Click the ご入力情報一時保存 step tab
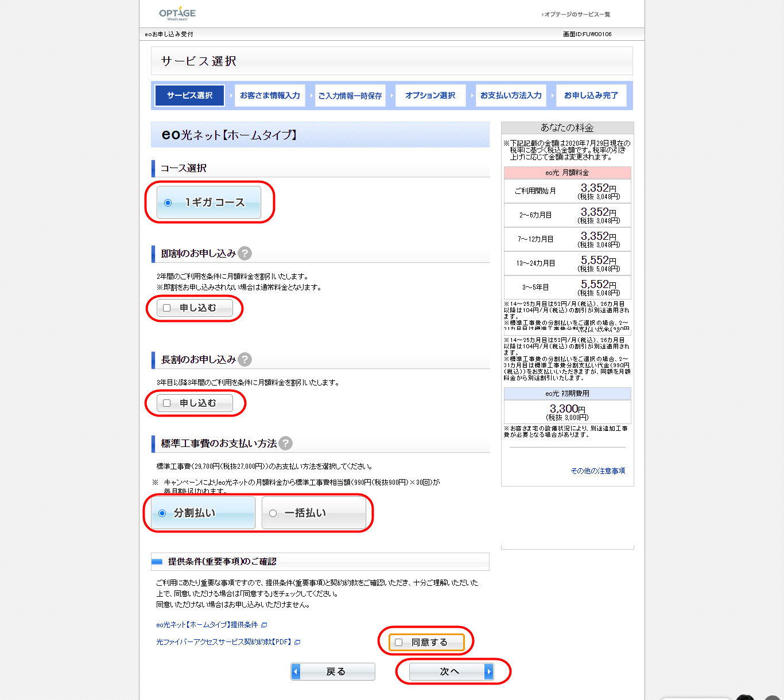The image size is (784, 700). pos(350,95)
